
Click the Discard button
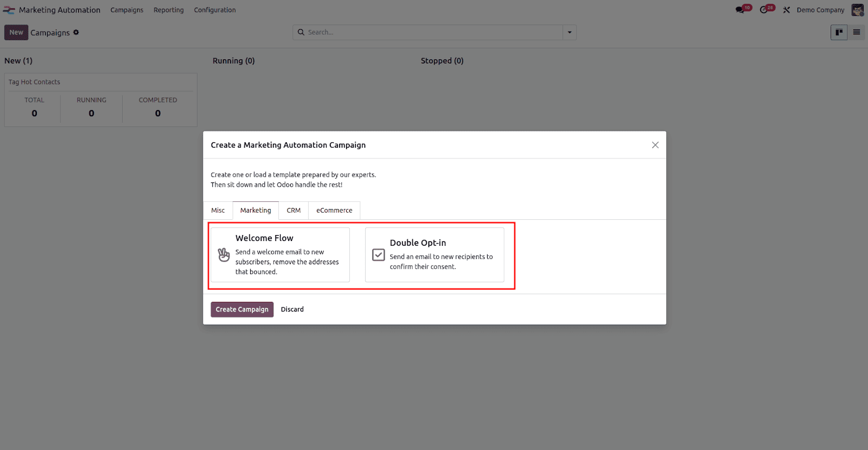pos(292,309)
